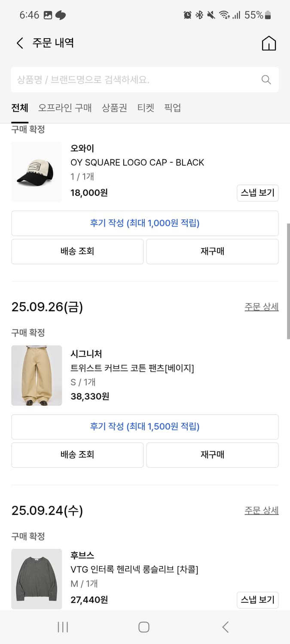The image size is (290, 644).
Task: Tap 배송 조회 for the cap order
Action: pos(77,252)
